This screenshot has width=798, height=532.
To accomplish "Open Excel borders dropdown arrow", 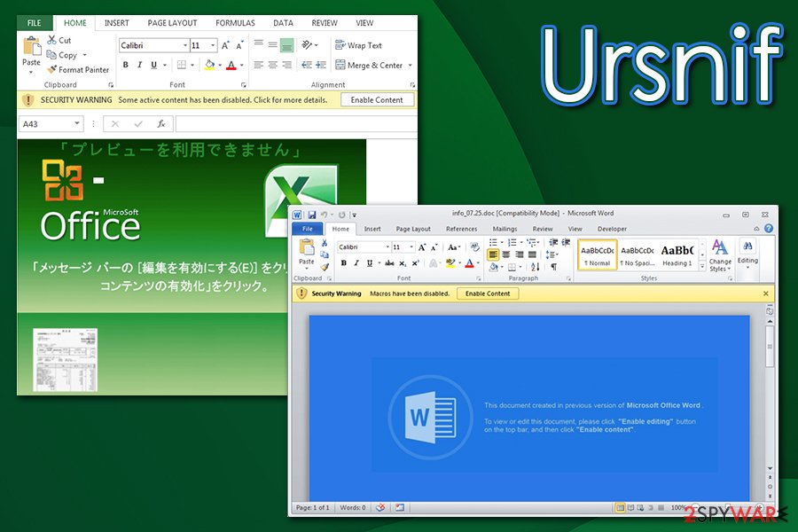I will [192, 65].
